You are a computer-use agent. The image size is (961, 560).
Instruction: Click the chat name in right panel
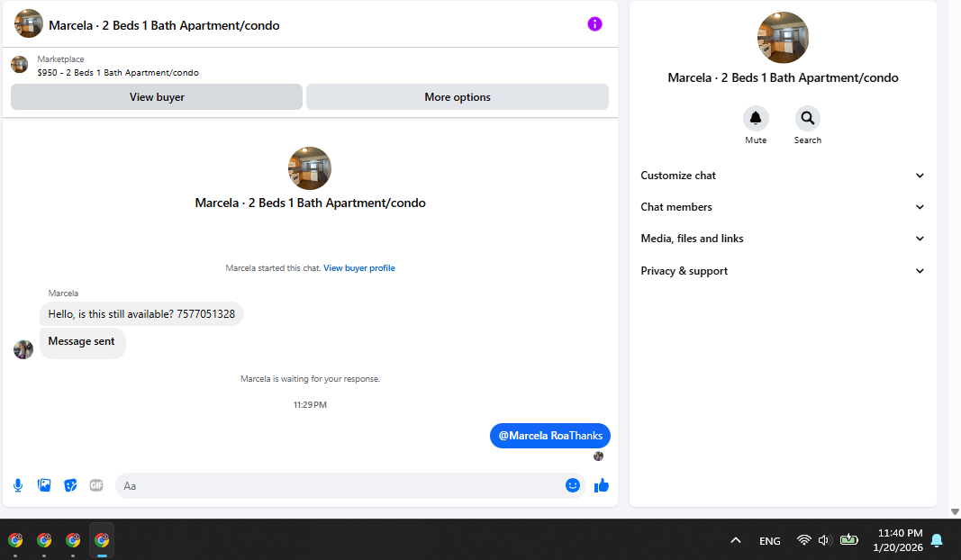pos(783,77)
